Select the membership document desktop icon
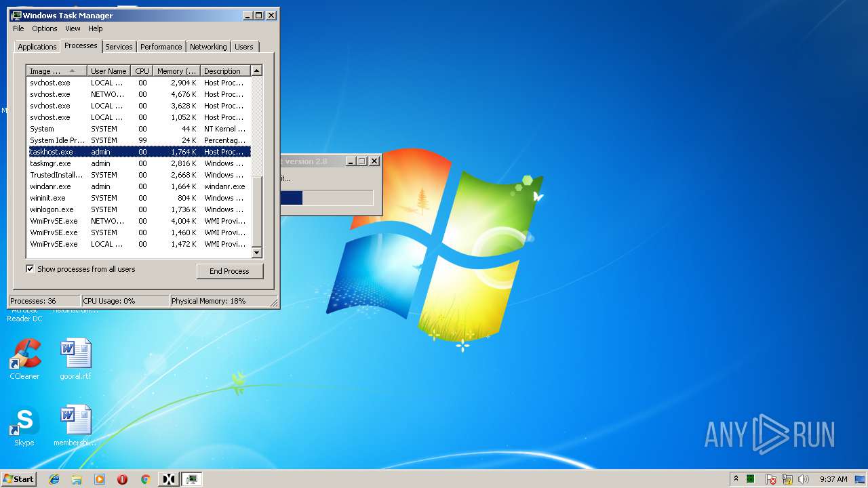The width and height of the screenshot is (868, 488). (75, 426)
